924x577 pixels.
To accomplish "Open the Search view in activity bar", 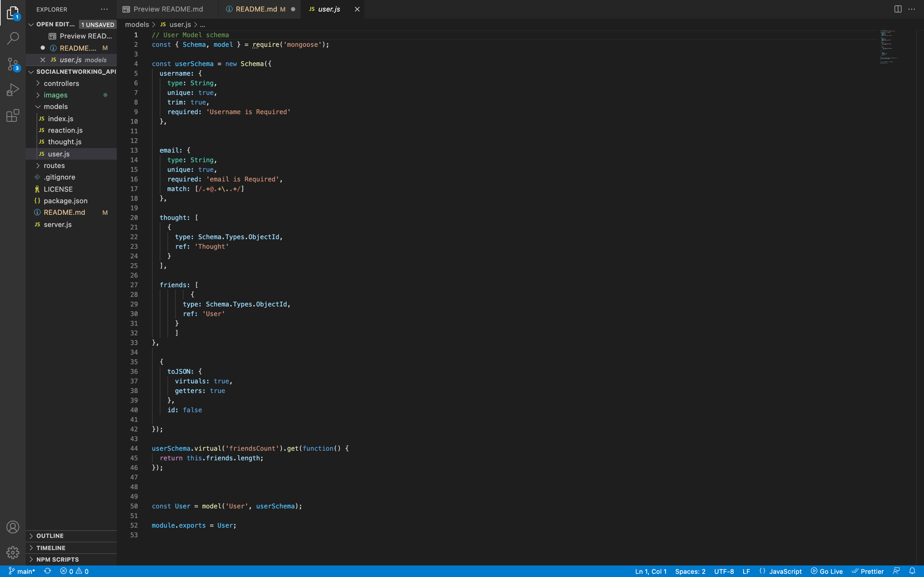I will tap(13, 38).
